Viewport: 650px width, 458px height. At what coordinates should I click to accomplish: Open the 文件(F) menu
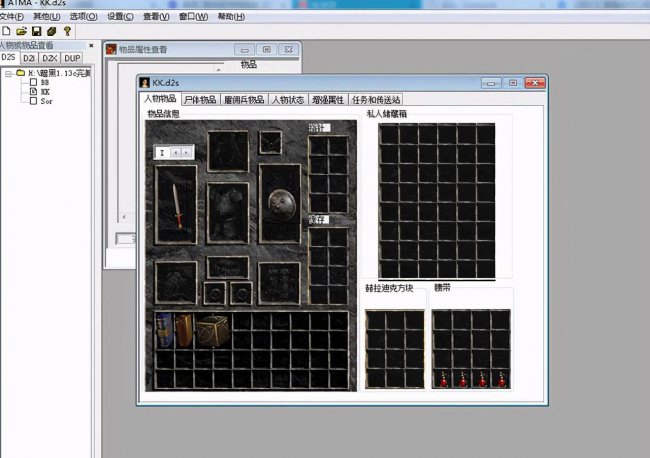(12, 17)
